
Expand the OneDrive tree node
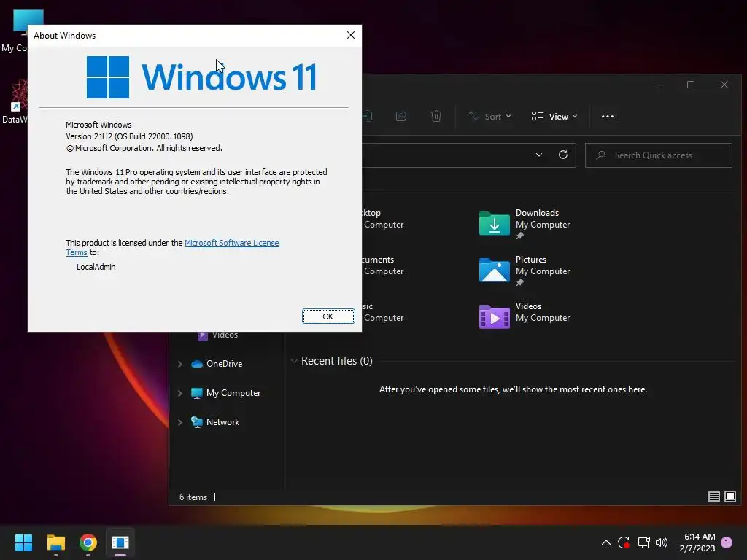click(x=179, y=364)
